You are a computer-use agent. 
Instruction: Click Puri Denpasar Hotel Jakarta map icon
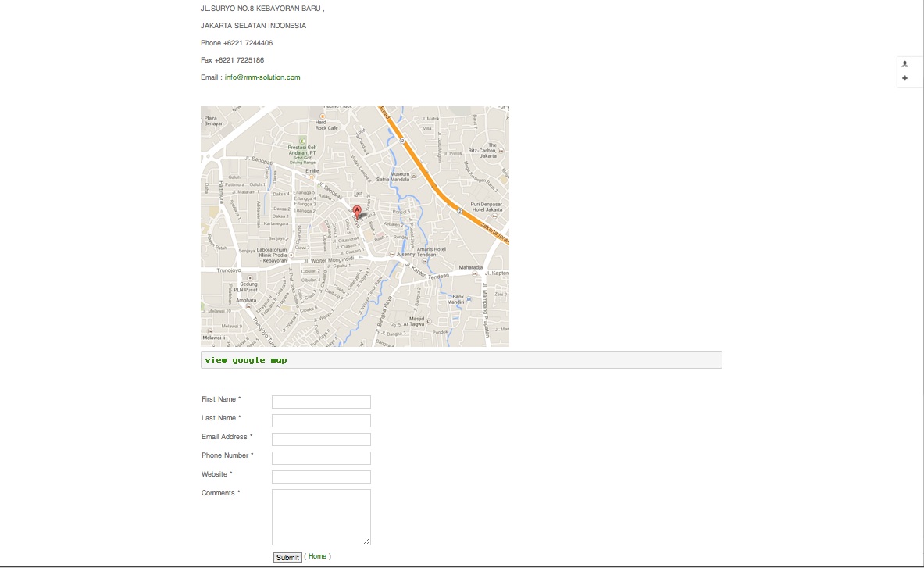tap(494, 216)
